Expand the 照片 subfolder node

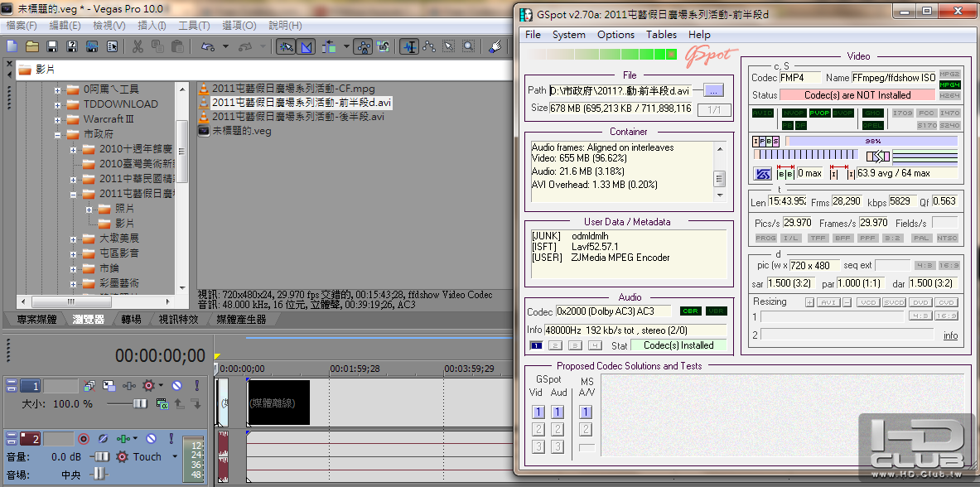point(89,209)
